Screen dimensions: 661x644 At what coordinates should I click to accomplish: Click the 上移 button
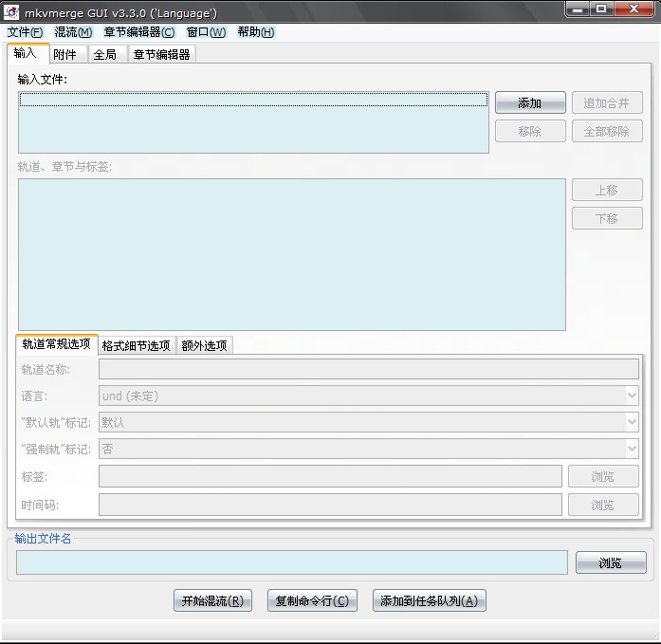coord(607,190)
